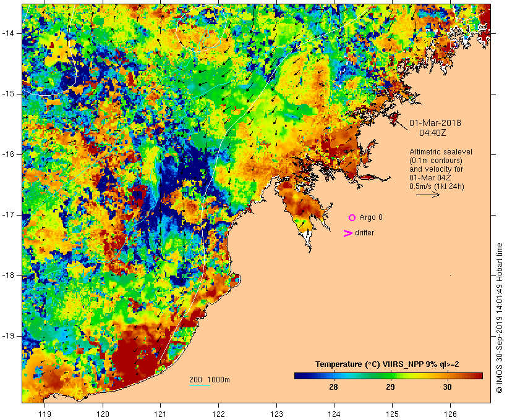The height and width of the screenshot is (420, 507).
Task: Click the longitude axis label 121
Action: click(160, 414)
